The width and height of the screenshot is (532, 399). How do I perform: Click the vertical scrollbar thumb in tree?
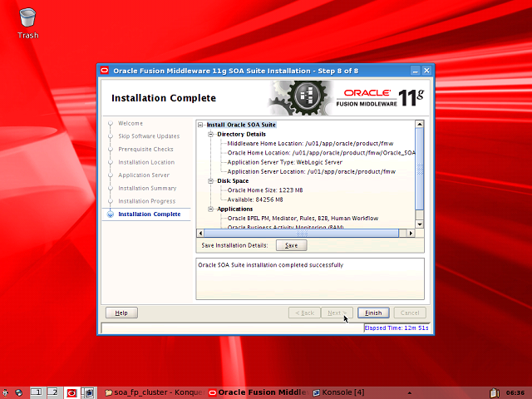pyautogui.click(x=420, y=169)
